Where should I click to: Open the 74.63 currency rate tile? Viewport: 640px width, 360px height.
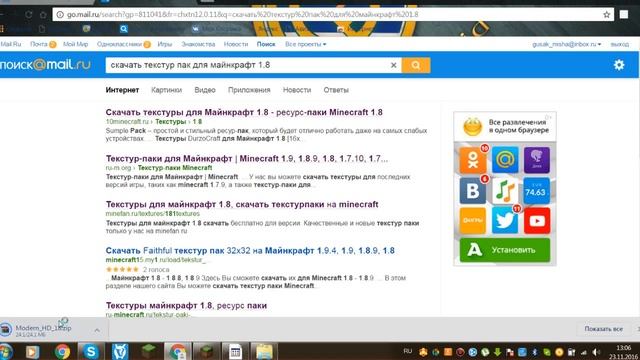(537, 191)
